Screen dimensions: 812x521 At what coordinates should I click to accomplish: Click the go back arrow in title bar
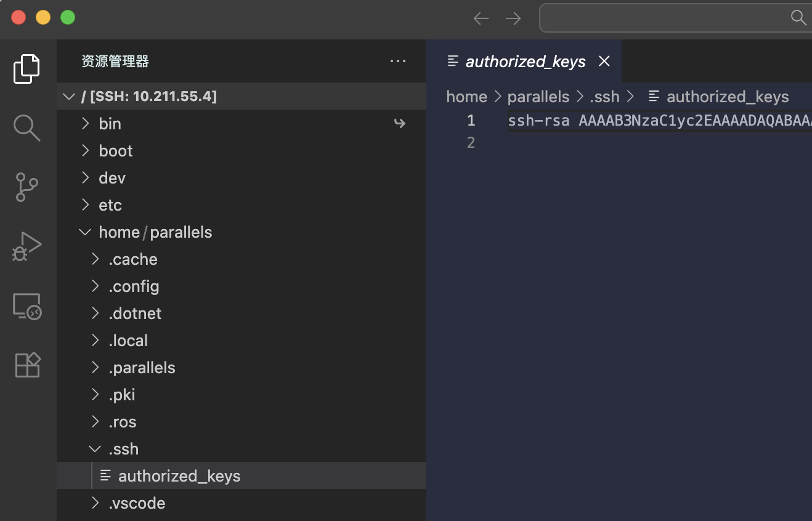click(x=481, y=18)
